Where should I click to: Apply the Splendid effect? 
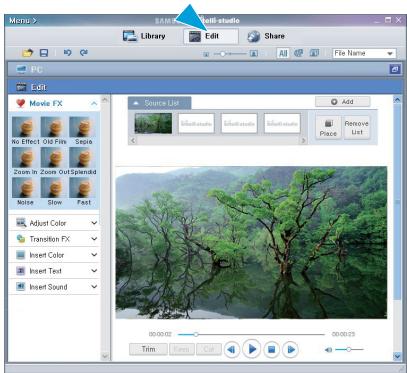click(x=83, y=161)
